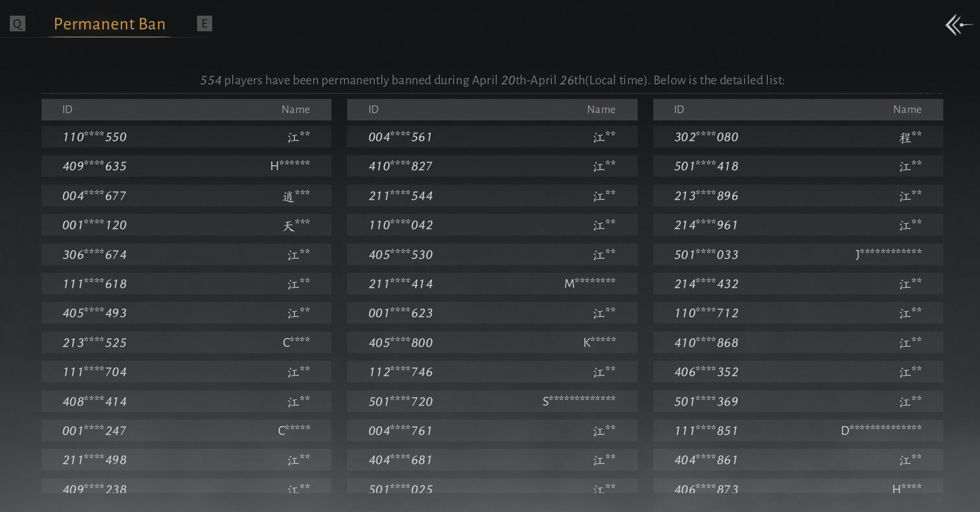980x512 pixels.
Task: Click the 554 players banned notice text
Action: coord(492,80)
